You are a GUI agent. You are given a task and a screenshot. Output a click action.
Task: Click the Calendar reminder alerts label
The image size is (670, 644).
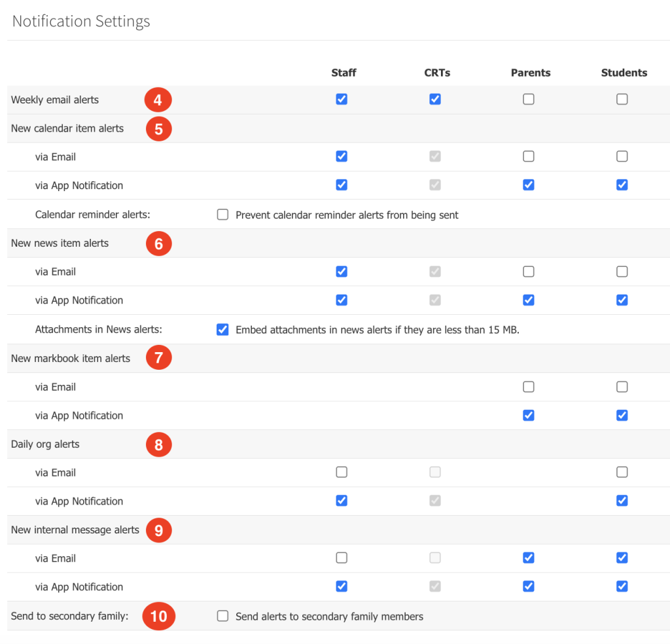click(x=93, y=215)
